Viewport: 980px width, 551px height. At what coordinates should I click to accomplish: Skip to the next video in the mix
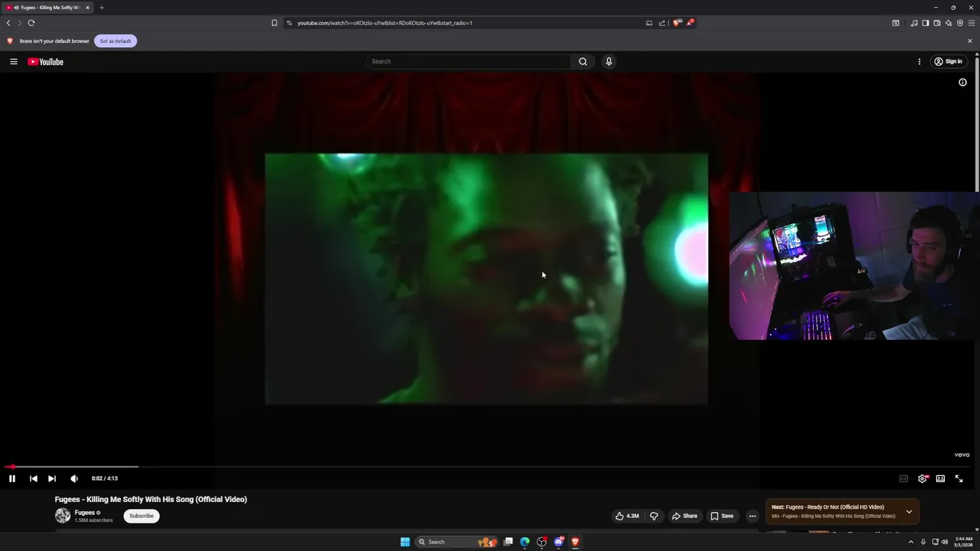click(x=52, y=478)
